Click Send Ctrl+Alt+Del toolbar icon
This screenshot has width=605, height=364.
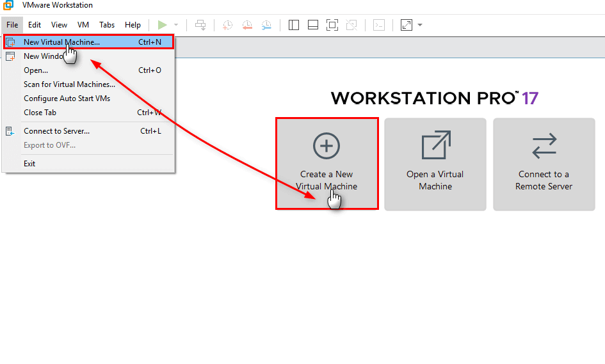click(x=200, y=25)
